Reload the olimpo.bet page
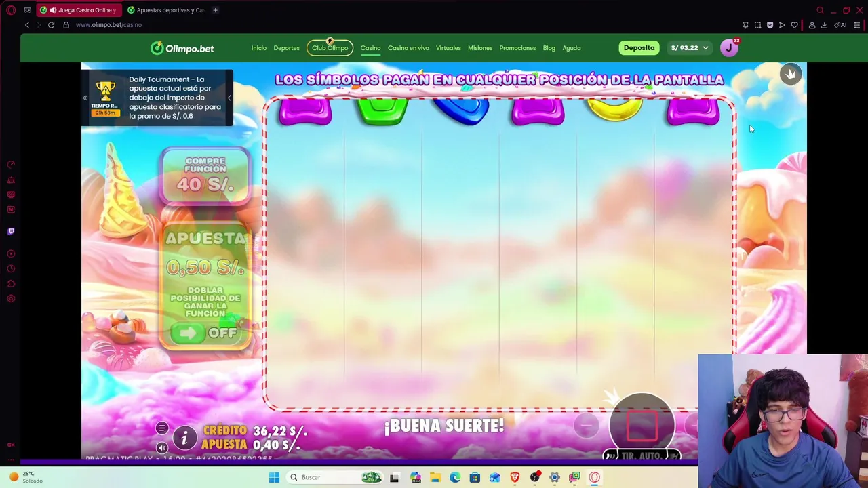 point(51,25)
